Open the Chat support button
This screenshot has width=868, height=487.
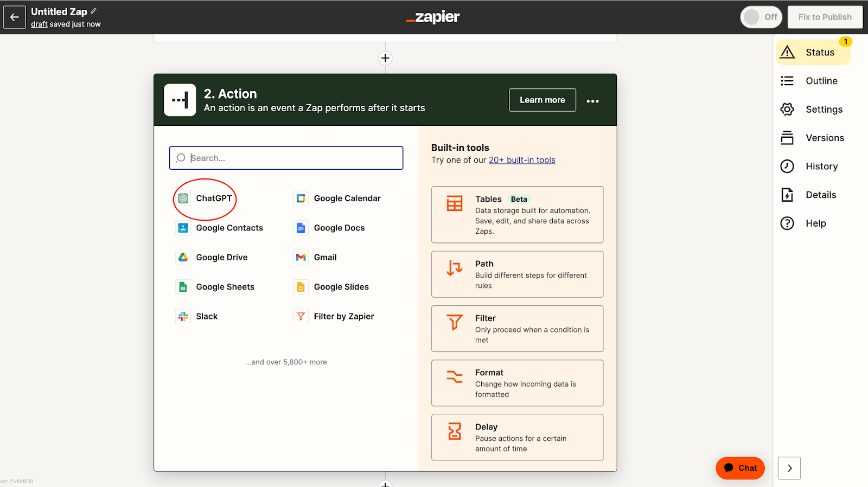(x=740, y=468)
